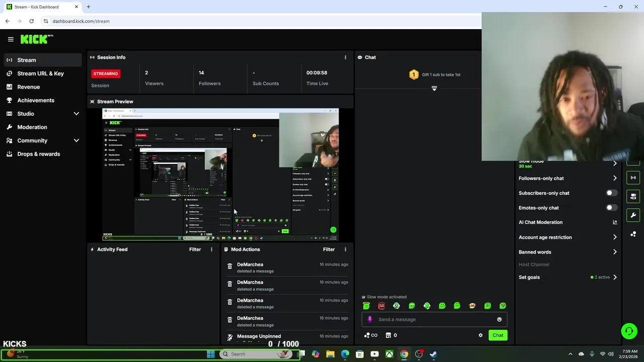Open Steam from the taskbar

(x=433, y=354)
